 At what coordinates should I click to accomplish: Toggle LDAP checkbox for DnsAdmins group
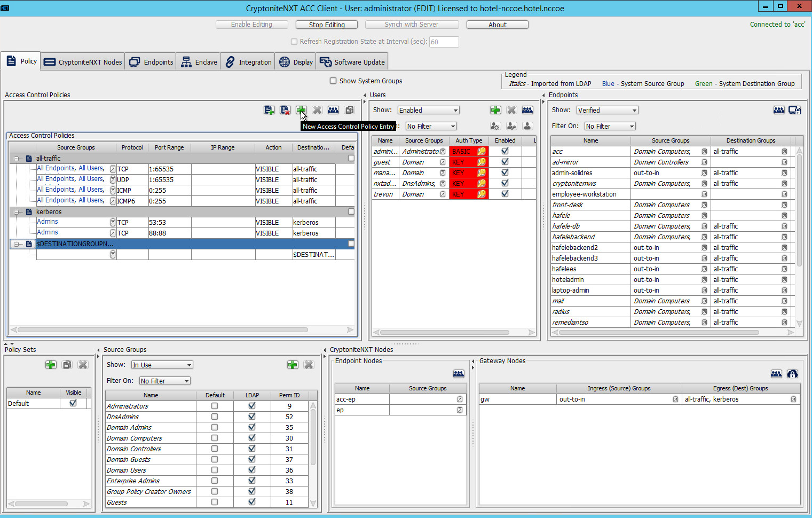tap(252, 417)
